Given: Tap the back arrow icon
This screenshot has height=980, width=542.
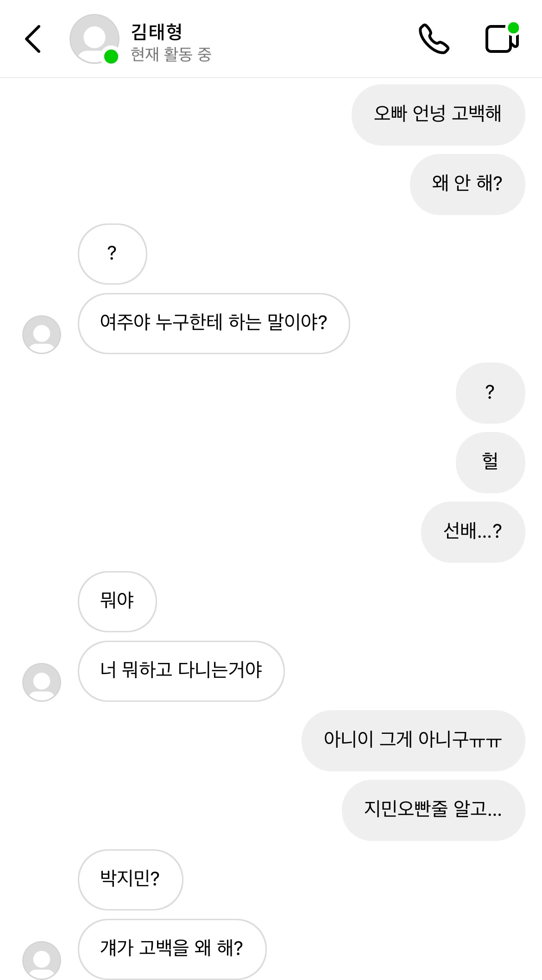Looking at the screenshot, I should click(x=33, y=39).
